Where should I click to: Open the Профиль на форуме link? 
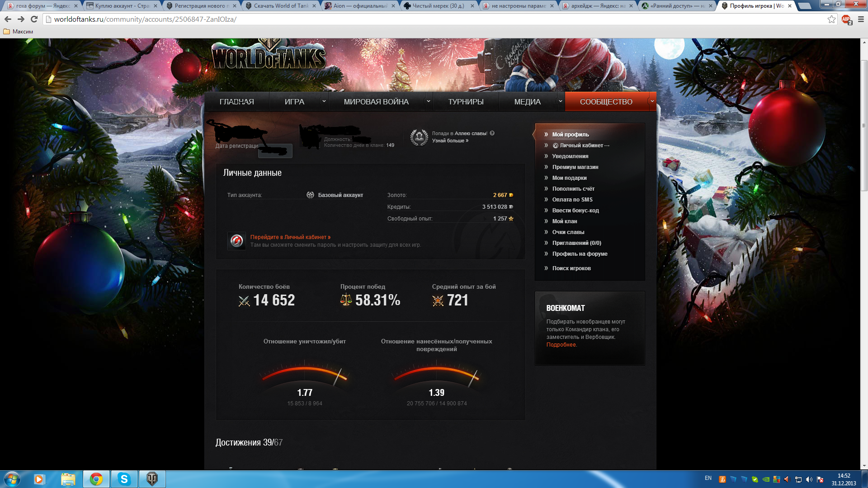coord(580,254)
